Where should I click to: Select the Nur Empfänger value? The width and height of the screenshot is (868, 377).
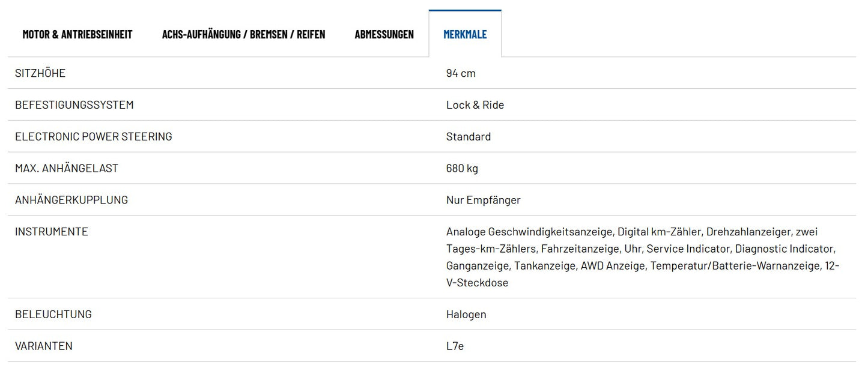pyautogui.click(x=484, y=201)
